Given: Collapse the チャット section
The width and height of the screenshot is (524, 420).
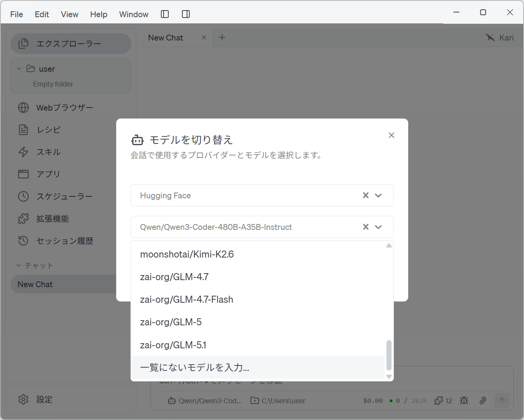Looking at the screenshot, I should pos(18,265).
